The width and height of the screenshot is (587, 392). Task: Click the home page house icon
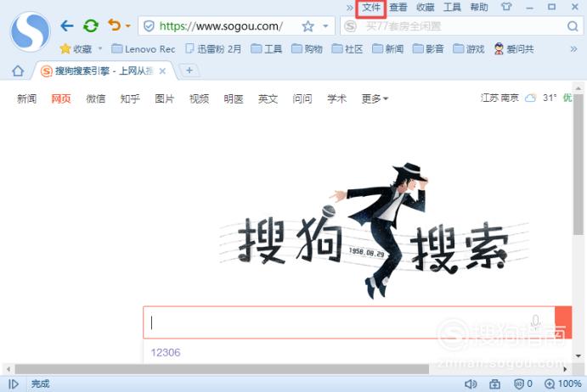coord(18,70)
